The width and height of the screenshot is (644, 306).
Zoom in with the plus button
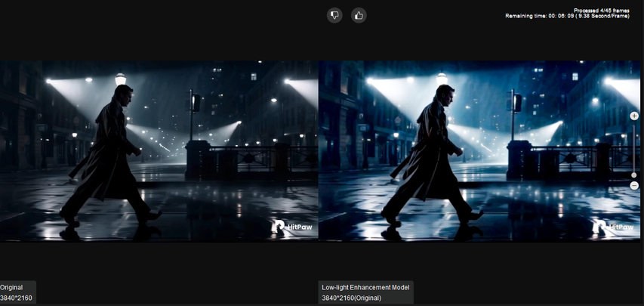[x=634, y=116]
